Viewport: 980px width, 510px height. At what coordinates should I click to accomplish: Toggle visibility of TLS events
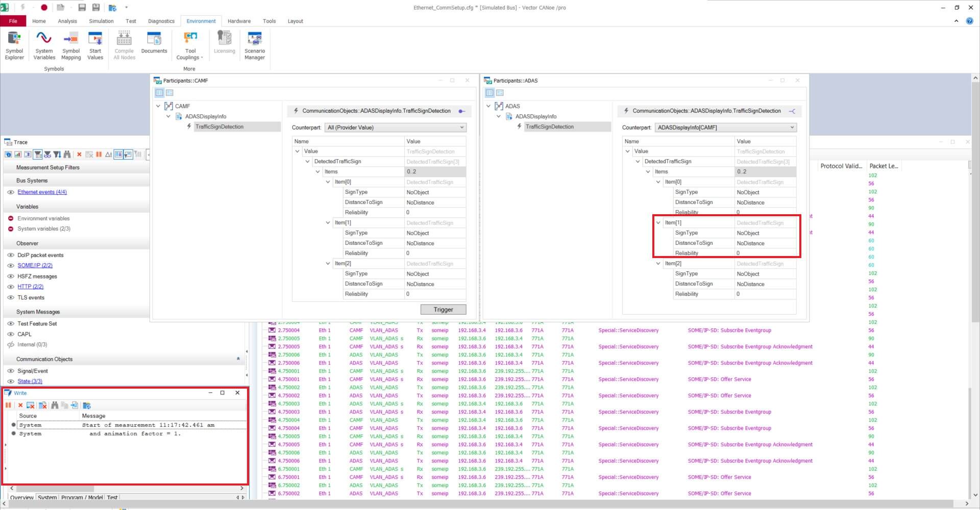pyautogui.click(x=11, y=298)
